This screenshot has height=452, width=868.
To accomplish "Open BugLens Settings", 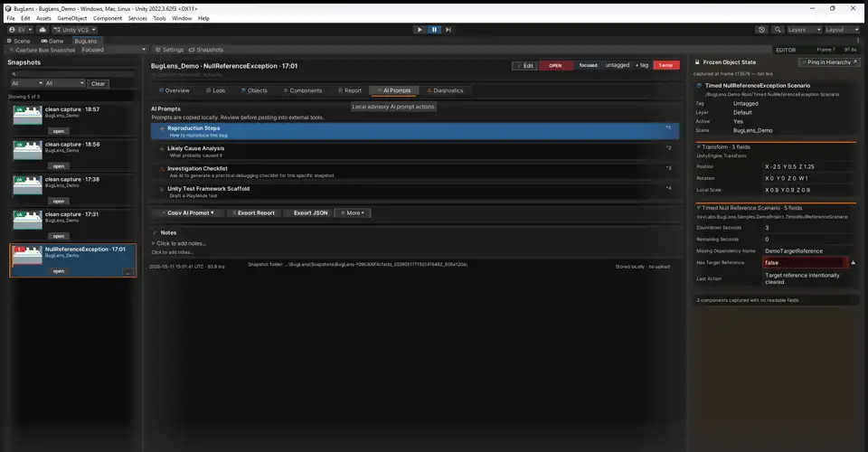I will pos(169,50).
